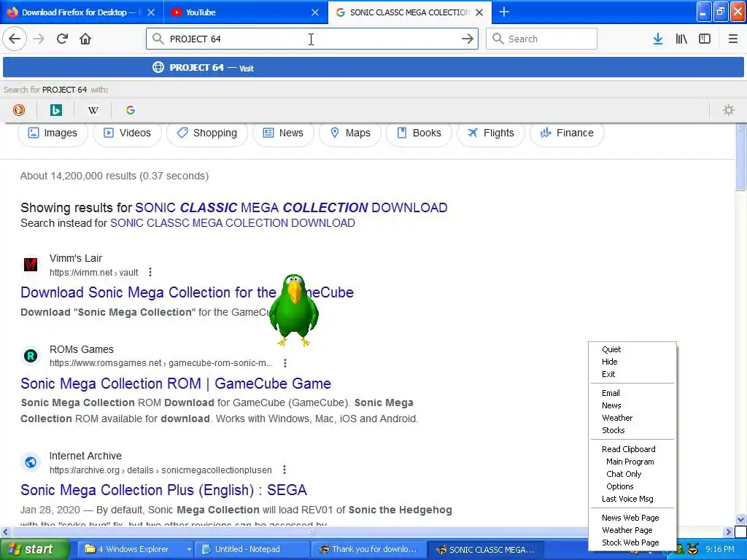Filter Google results by Flights
747x560 pixels.
tap(491, 133)
